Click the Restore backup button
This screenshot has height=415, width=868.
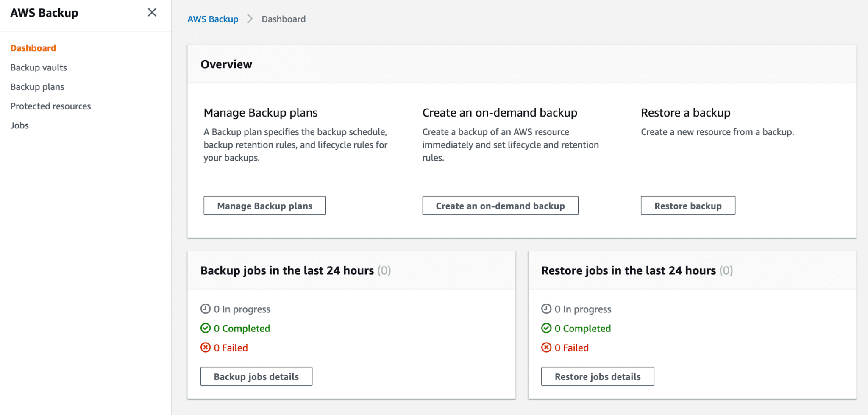[687, 206]
